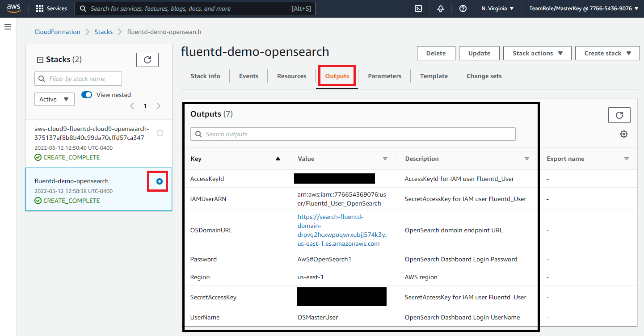This screenshot has width=644, height=336.
Task: Click the UserName key cell
Action: (x=205, y=317)
